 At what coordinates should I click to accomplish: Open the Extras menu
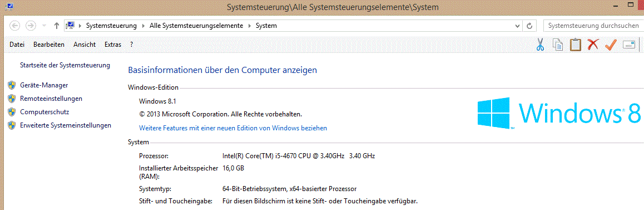pyautogui.click(x=113, y=45)
